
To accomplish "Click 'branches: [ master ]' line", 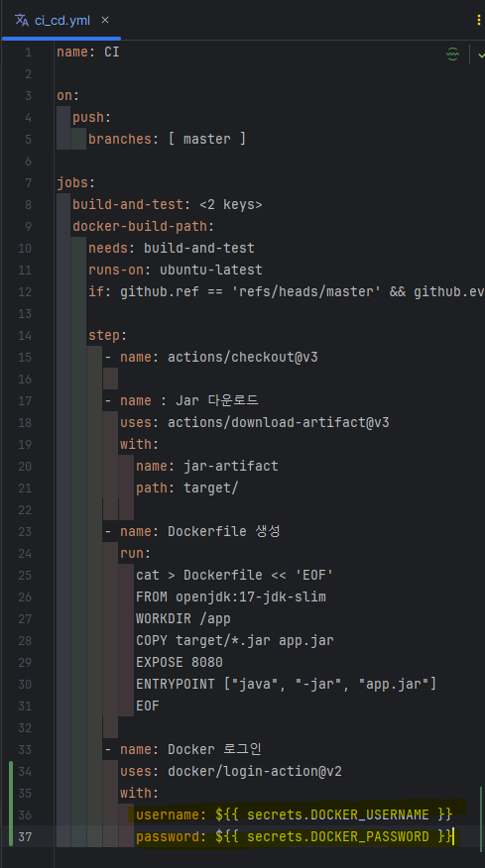I will point(167,139).
